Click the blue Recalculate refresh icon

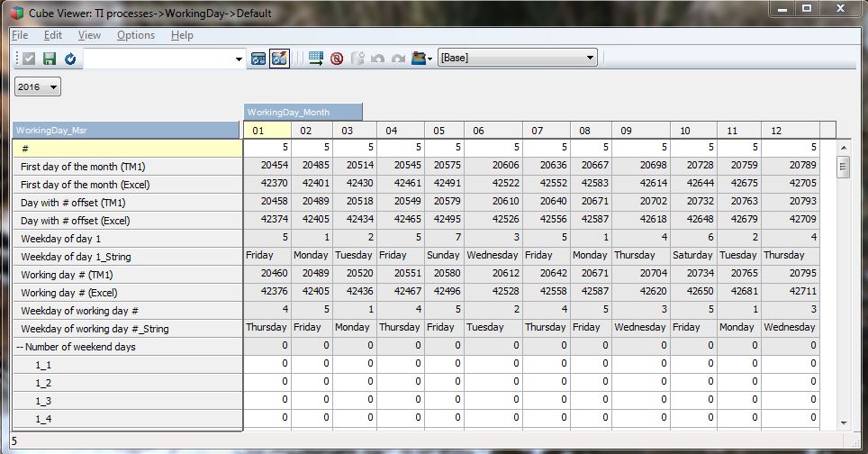69,59
